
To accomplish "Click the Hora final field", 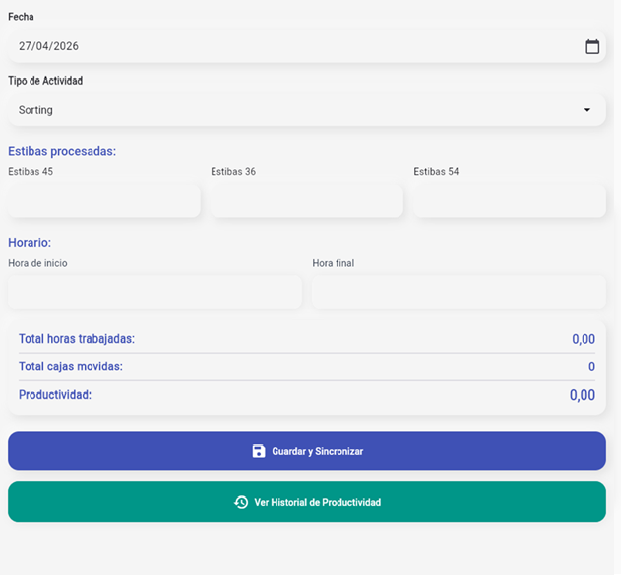I will click(x=459, y=292).
